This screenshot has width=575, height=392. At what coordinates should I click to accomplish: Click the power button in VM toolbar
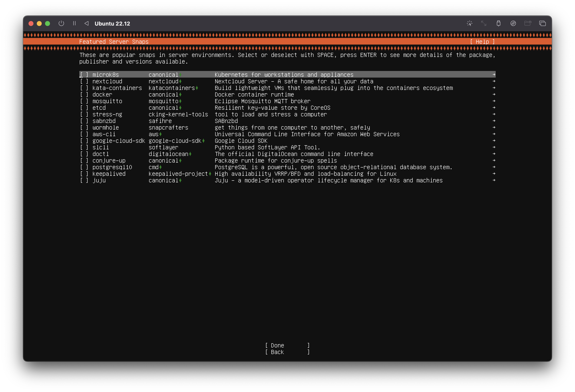(x=61, y=24)
